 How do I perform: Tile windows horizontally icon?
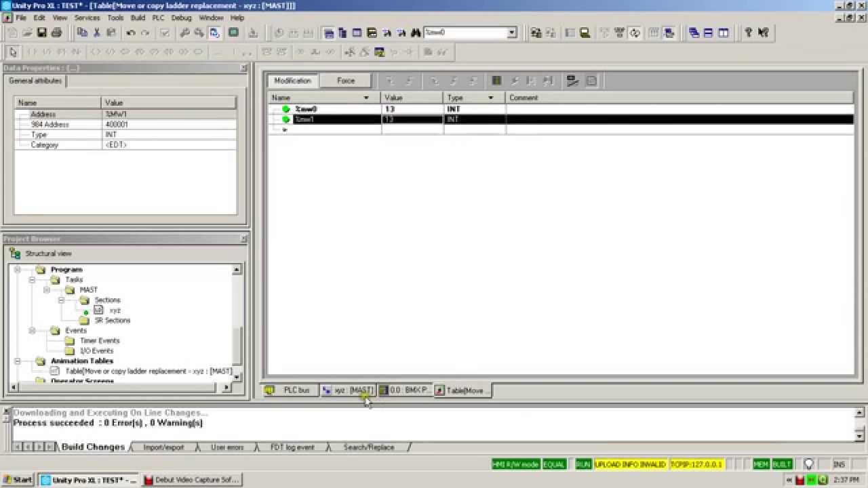[709, 33]
